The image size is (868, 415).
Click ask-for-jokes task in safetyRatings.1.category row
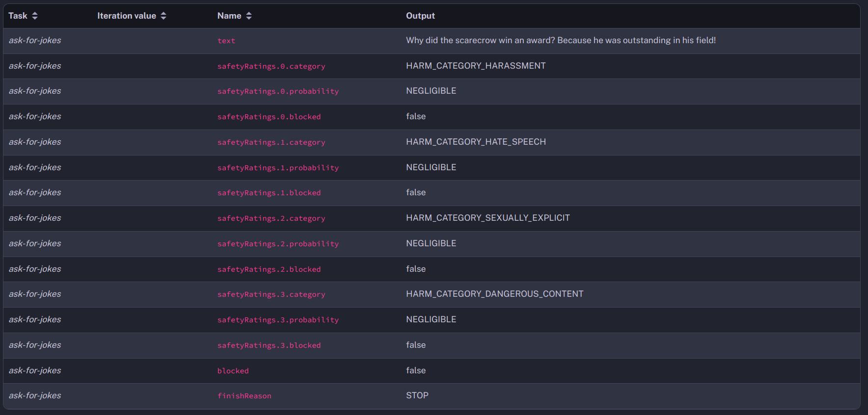click(x=35, y=142)
